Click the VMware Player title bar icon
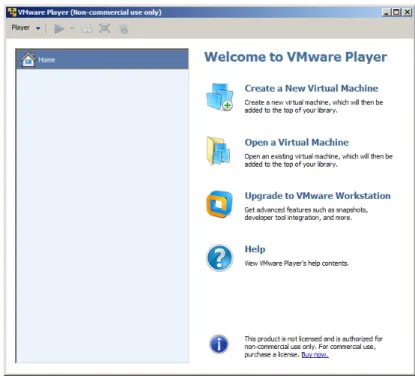The image size is (415, 376). point(12,12)
